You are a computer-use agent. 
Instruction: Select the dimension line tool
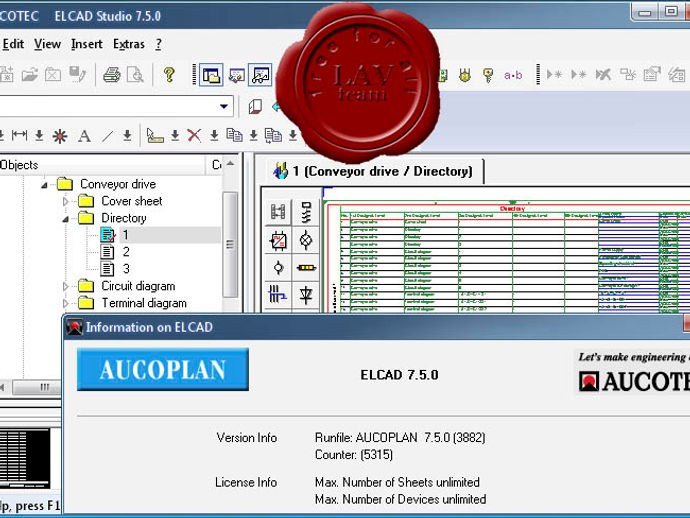pos(19,136)
